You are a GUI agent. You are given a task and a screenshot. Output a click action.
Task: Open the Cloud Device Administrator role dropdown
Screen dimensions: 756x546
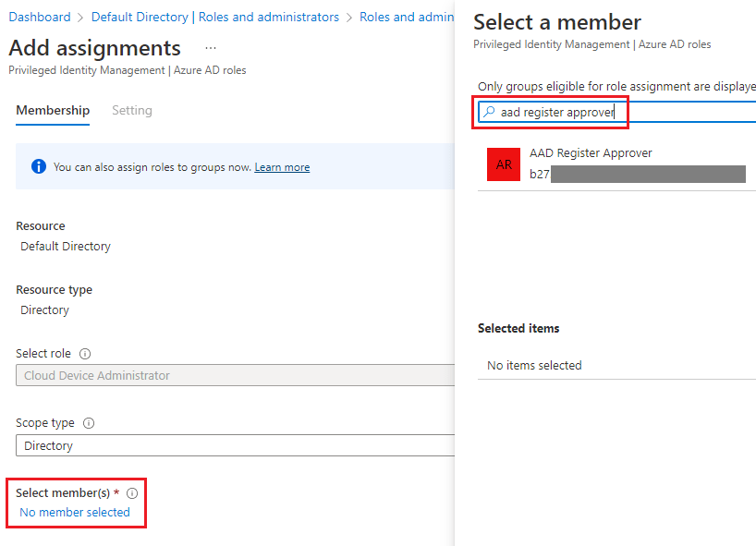(235, 375)
